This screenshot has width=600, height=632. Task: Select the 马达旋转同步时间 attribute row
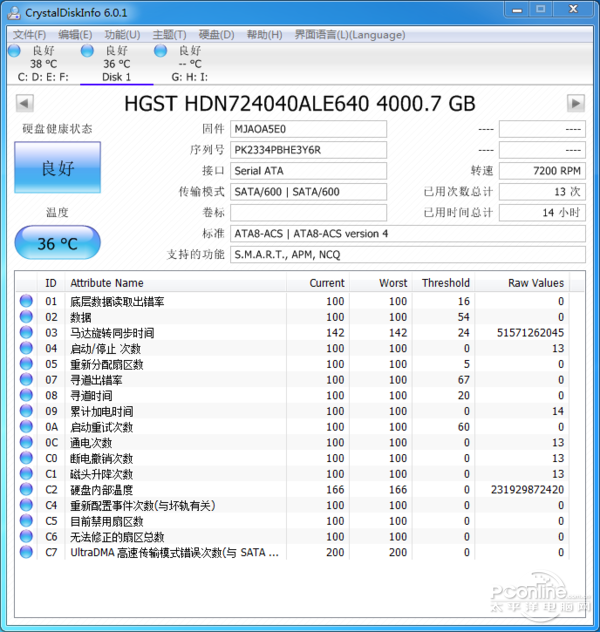[x=292, y=333]
